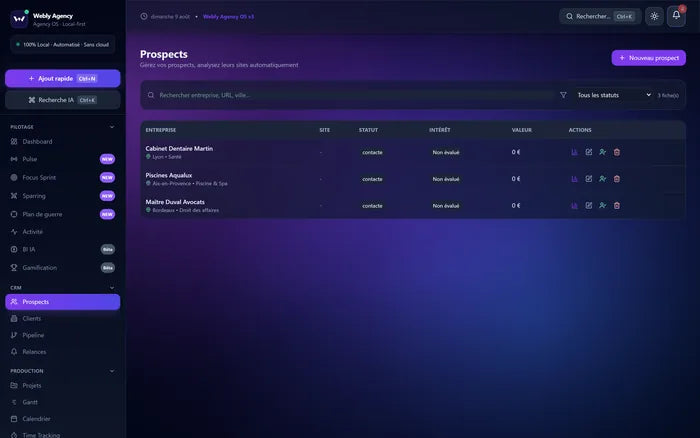Image resolution: width=700 pixels, height=438 pixels.
Task: Click the INTÉRÊT column header
Action: pyautogui.click(x=440, y=130)
